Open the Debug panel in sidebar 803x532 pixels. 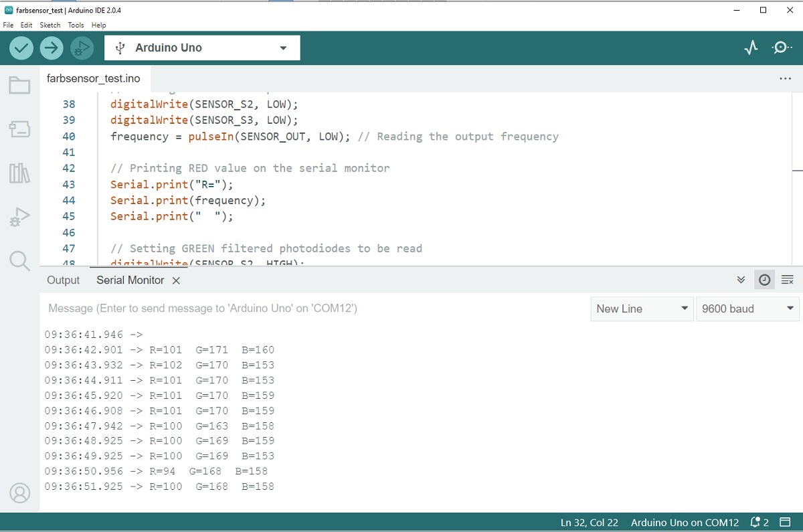coord(19,217)
